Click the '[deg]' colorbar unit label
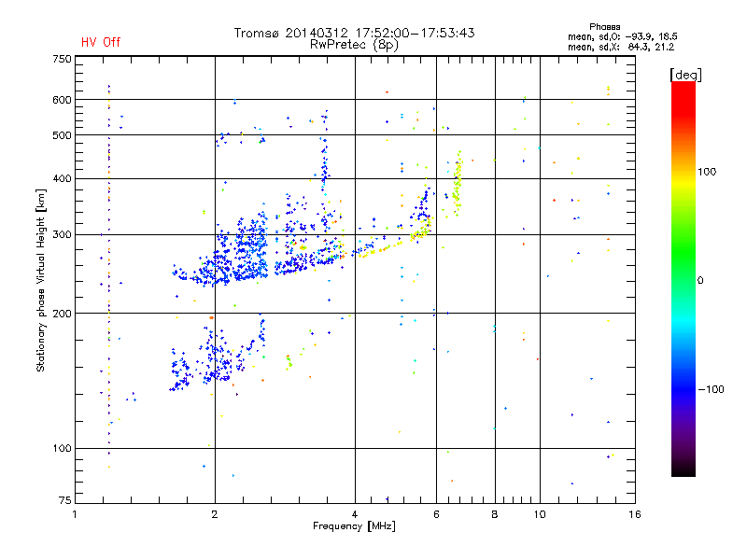The width and height of the screenshot is (747, 560). coord(685,76)
